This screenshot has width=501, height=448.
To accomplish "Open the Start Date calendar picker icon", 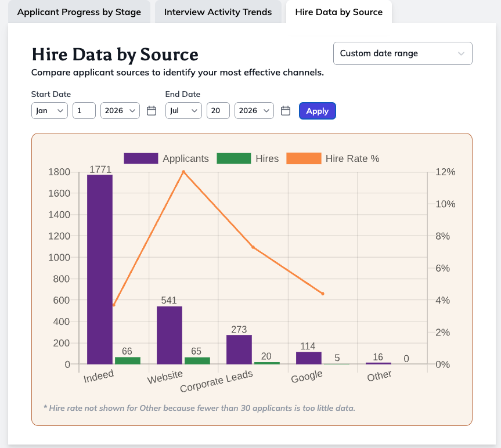I will click(152, 111).
